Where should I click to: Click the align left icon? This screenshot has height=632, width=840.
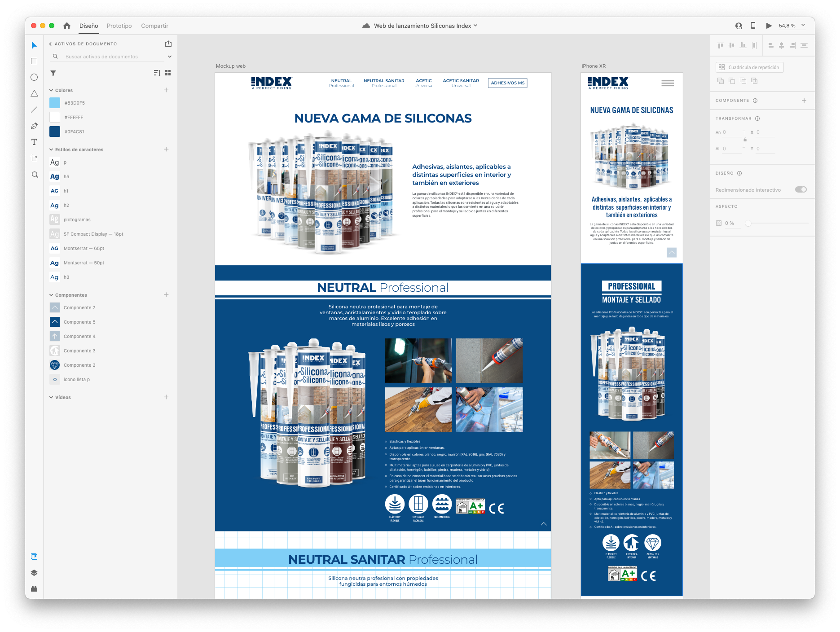click(770, 45)
